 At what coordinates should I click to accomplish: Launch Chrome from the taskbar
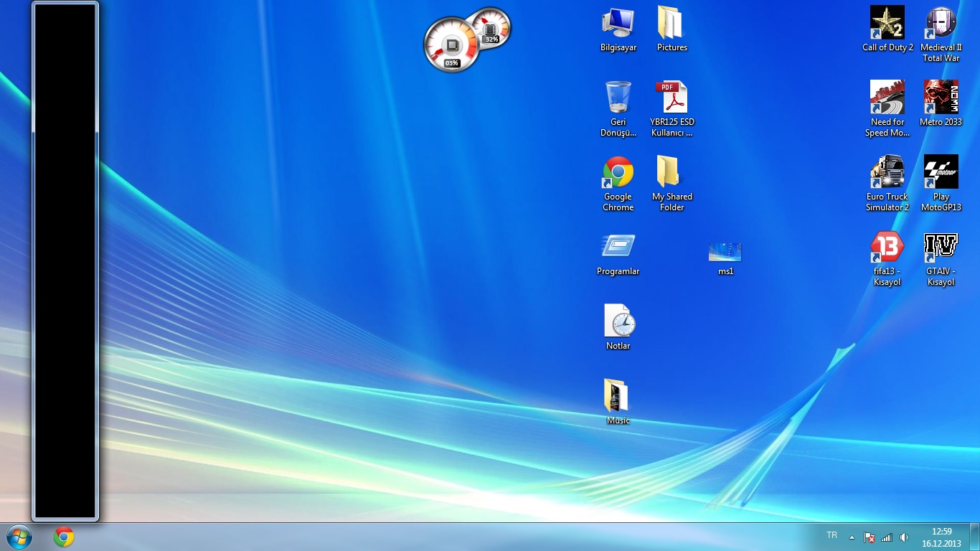(x=64, y=537)
